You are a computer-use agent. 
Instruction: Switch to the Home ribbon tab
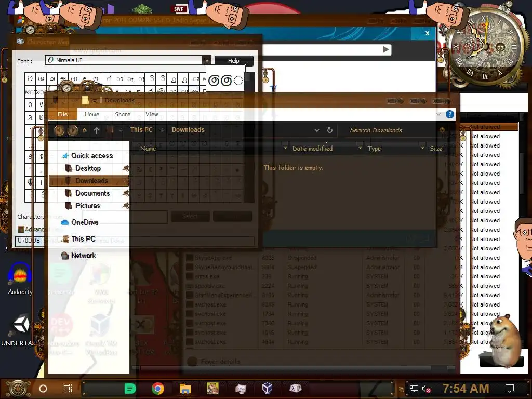point(92,115)
